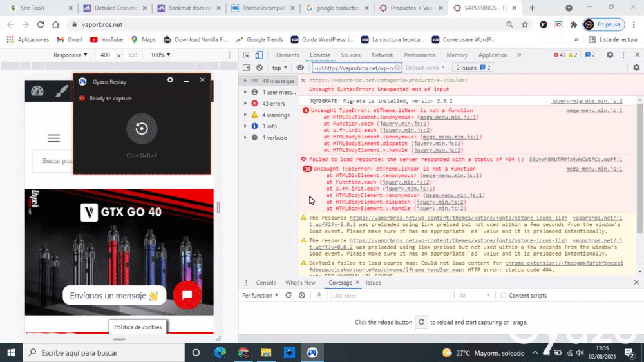Open the Extensions puzzle icon
The width and height of the screenshot is (644, 362).
pyautogui.click(x=573, y=24)
